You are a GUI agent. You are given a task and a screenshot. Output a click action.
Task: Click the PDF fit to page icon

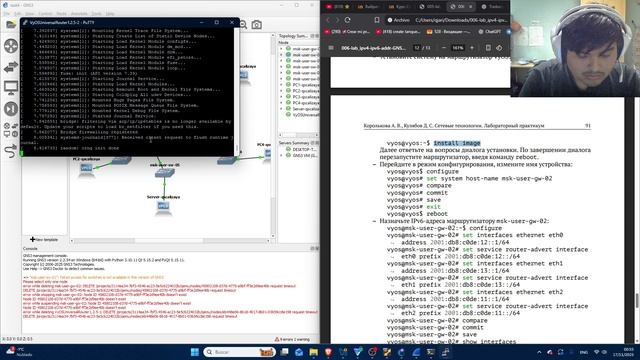click(x=488, y=48)
